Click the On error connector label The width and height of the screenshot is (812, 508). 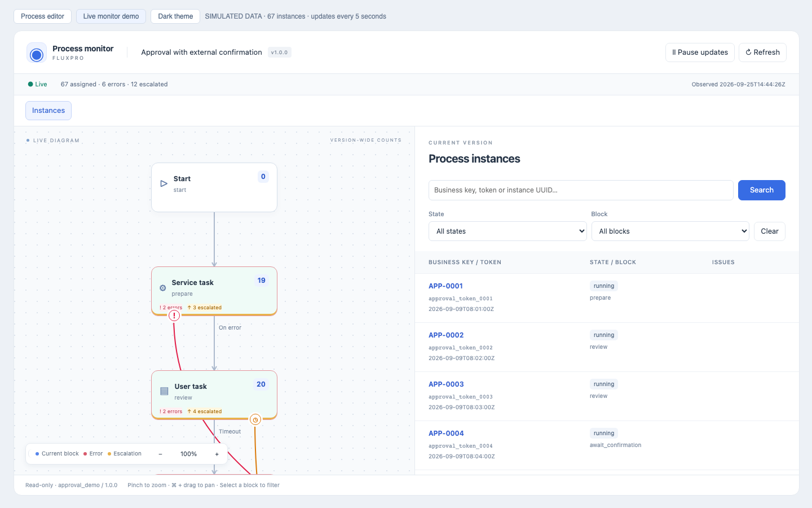coord(230,328)
